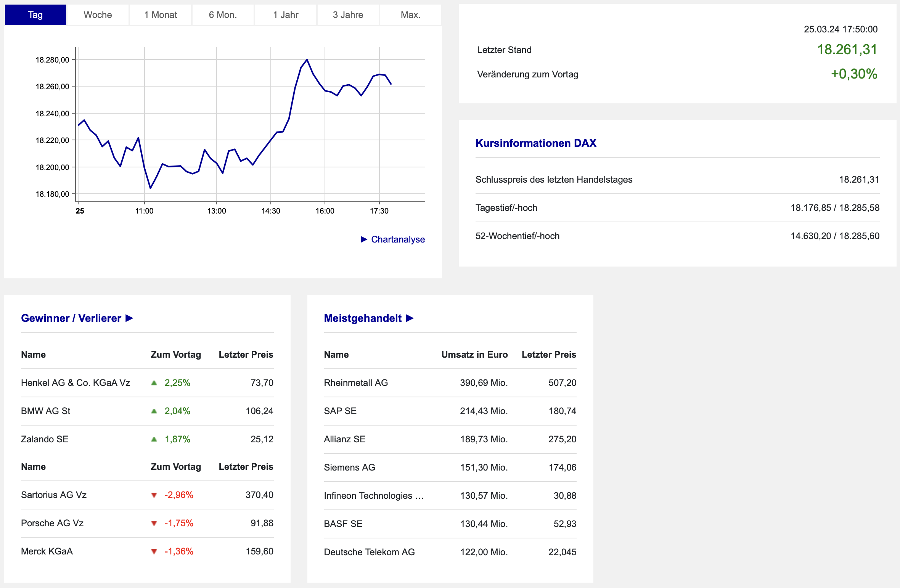Screen dimensions: 900x588
Task: Click the green up arrow for Henkel
Action: [154, 383]
